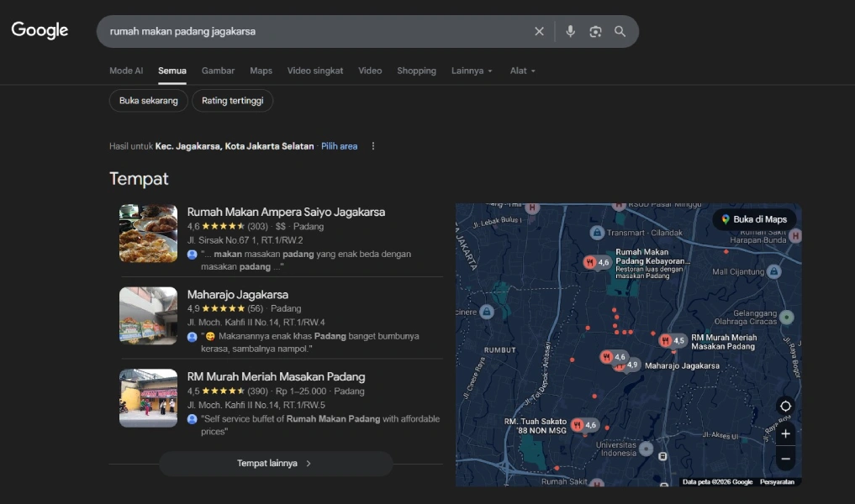This screenshot has height=504, width=855.
Task: Click the Tempat lainnya button
Action: [276, 463]
